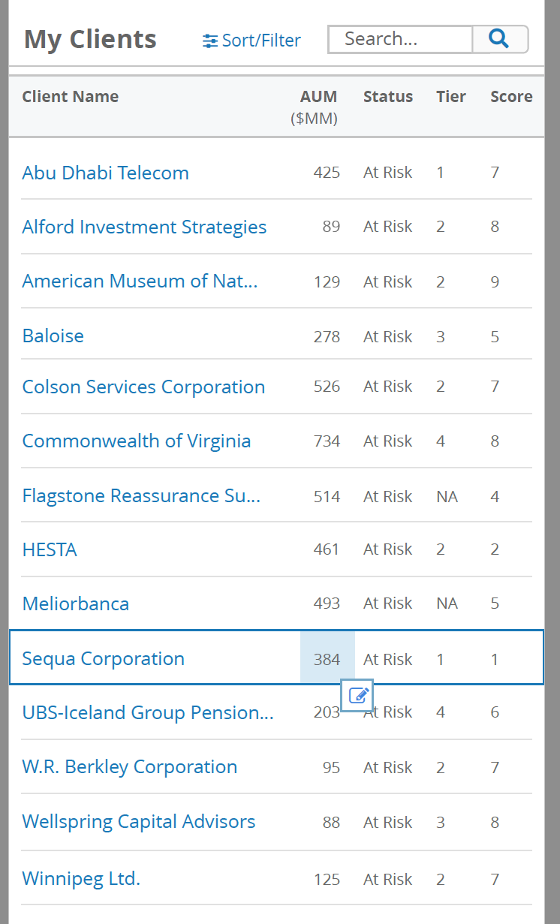Screen dimensions: 560x924
Task: Select the highlighted AUM cell 384
Action: pyautogui.click(x=327, y=658)
